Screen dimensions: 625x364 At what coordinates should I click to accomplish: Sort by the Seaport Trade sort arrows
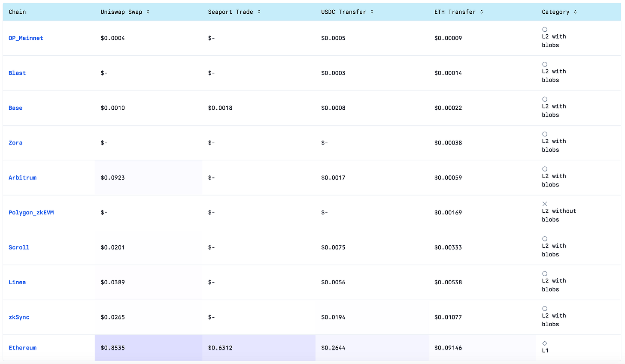click(x=259, y=12)
